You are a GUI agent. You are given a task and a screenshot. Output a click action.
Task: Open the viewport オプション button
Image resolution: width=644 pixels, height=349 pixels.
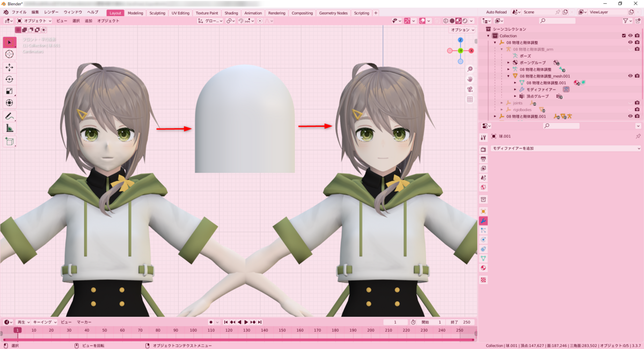(460, 30)
